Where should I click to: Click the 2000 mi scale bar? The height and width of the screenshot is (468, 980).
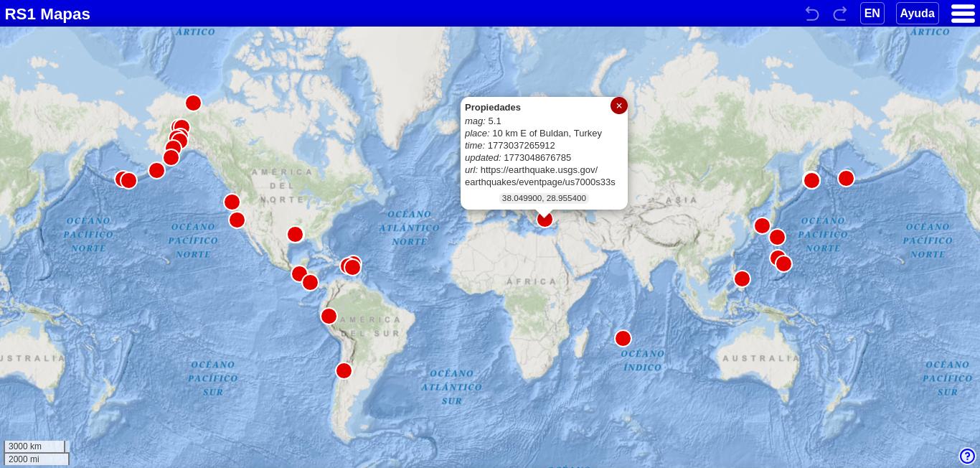coord(37,459)
